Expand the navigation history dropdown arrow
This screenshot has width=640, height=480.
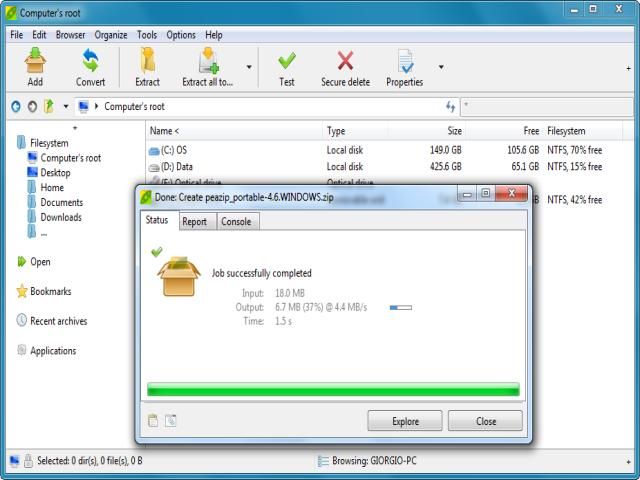click(x=66, y=106)
